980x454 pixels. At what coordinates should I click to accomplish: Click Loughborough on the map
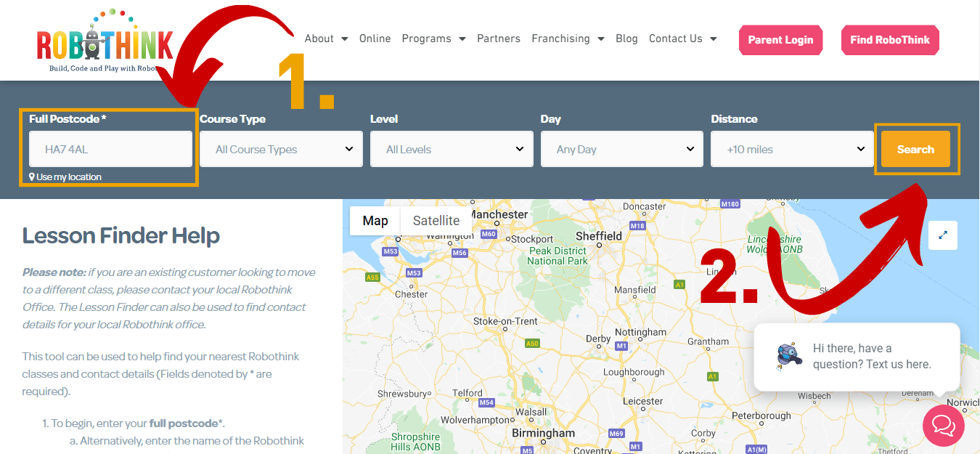634,372
